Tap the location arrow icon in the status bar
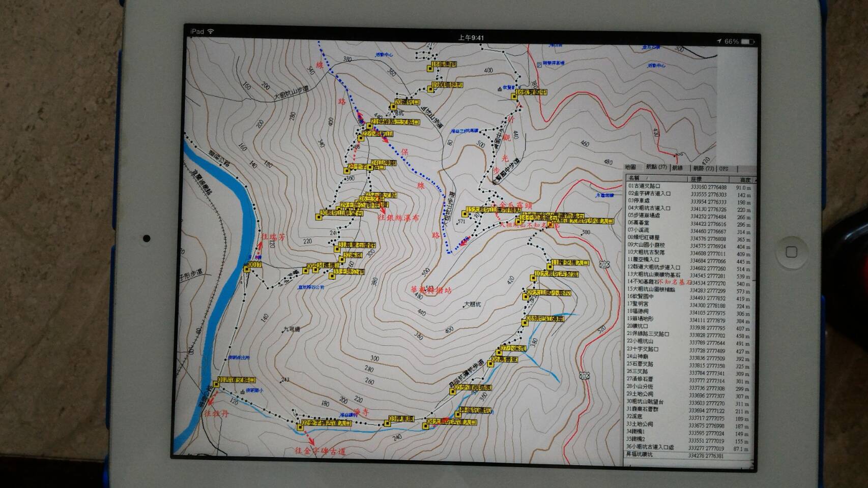This screenshot has width=868, height=488. 719,41
